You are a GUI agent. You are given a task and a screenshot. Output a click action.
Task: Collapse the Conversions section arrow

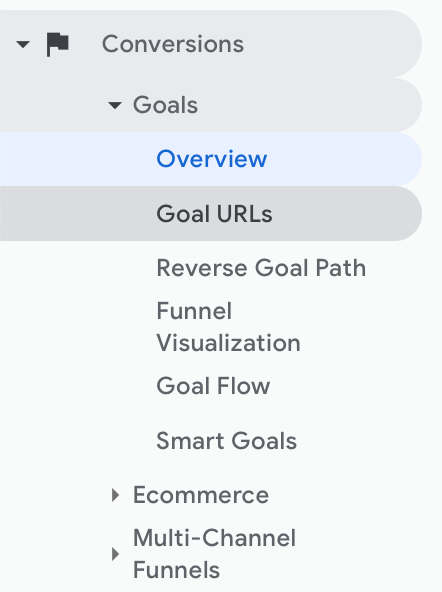[23, 45]
